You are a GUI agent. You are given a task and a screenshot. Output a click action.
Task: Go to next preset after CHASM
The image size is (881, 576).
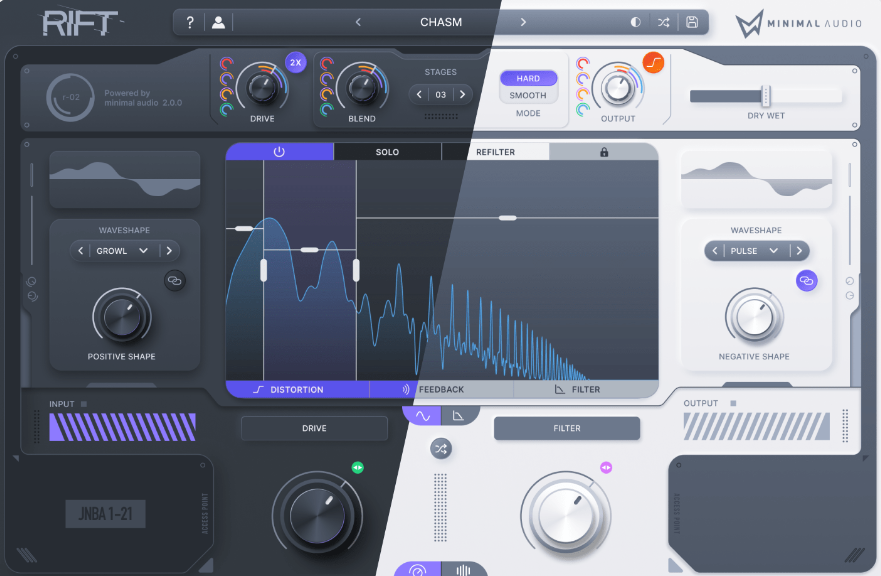click(523, 22)
